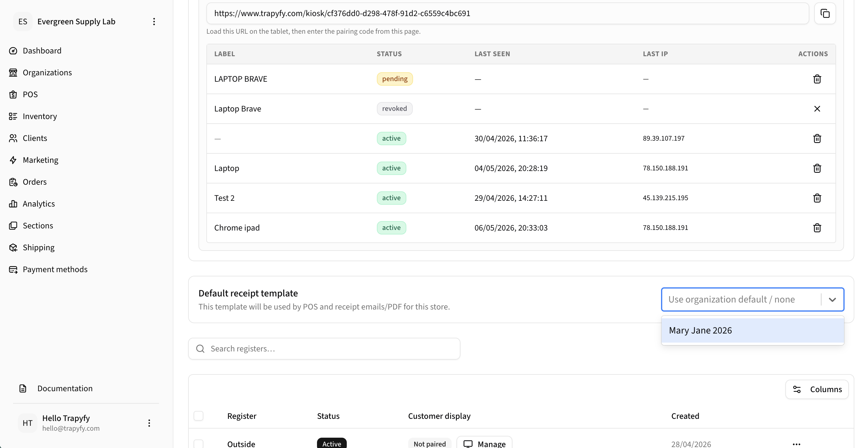Screen dimensions: 868x448
Task: Click the Orders clipboard icon
Action: click(x=13, y=182)
